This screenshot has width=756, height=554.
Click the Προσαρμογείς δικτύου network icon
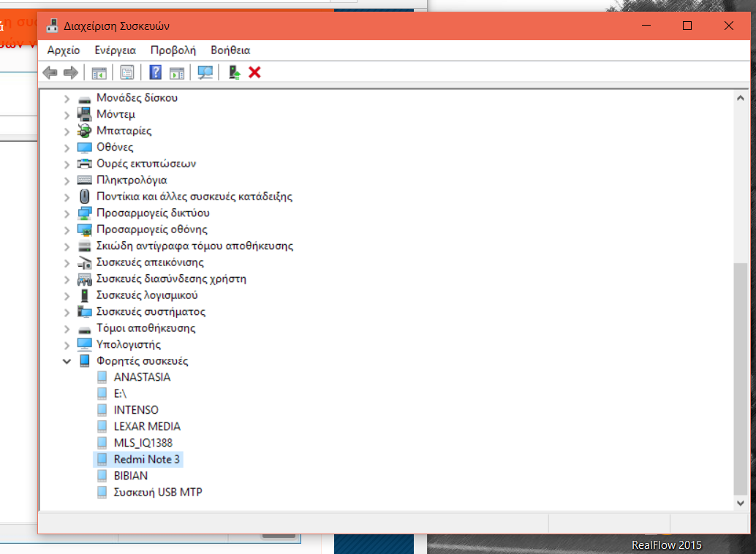click(x=84, y=213)
